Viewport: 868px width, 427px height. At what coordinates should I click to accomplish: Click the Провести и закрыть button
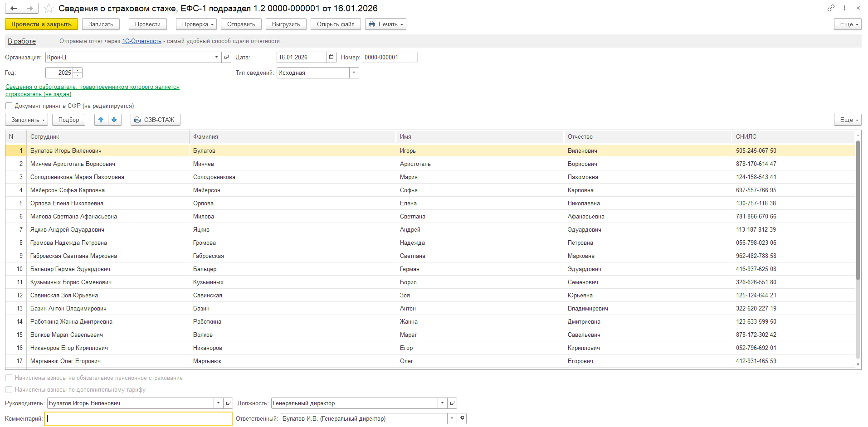click(x=41, y=24)
